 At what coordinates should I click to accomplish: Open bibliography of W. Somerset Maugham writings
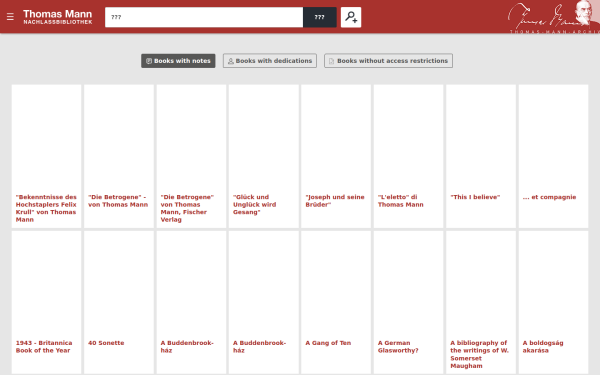[x=479, y=354]
